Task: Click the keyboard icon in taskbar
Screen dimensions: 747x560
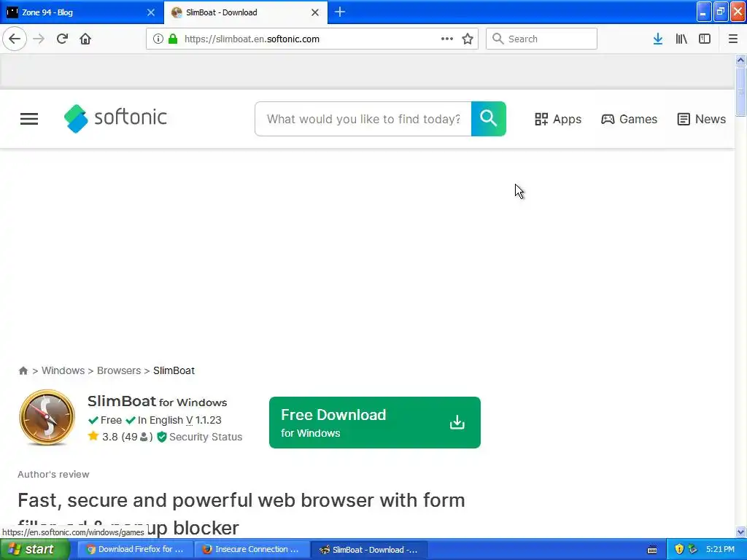Action: click(652, 550)
